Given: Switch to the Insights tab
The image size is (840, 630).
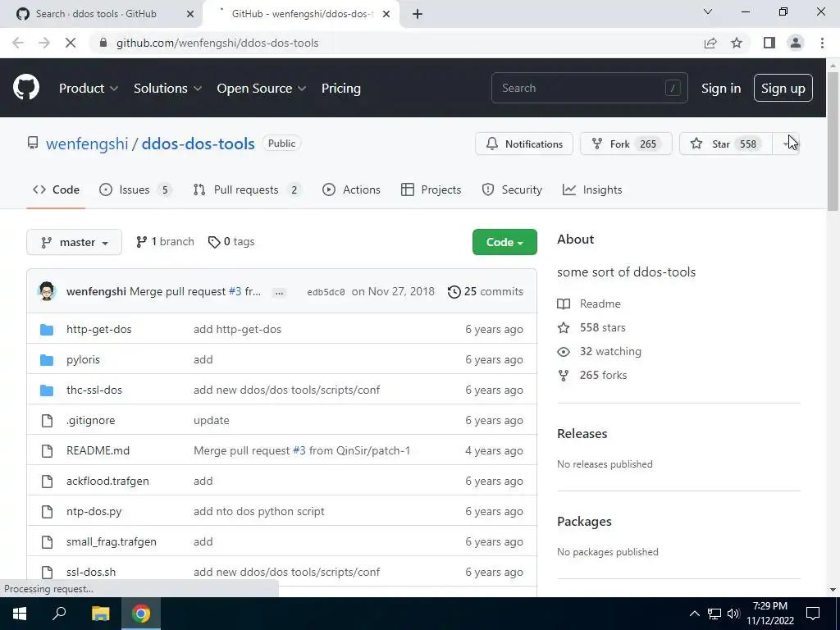Looking at the screenshot, I should click(x=592, y=189).
